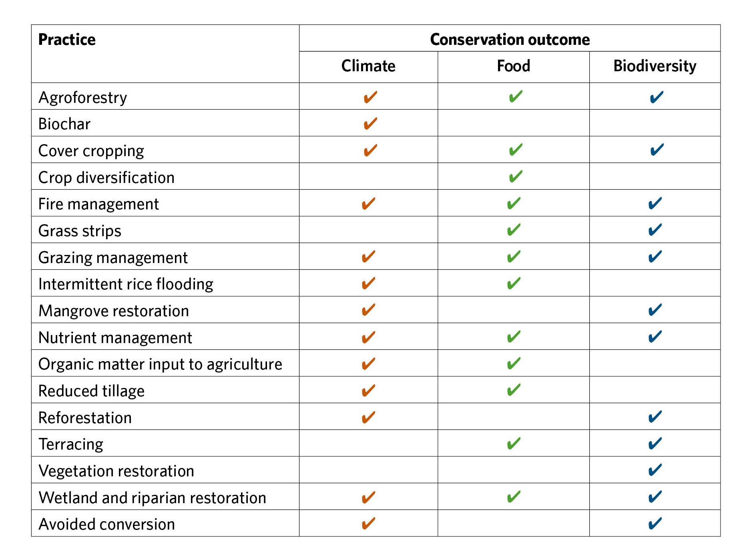Viewport: 755px width, 560px height.
Task: Click the orange Climate checkmark for Agroforestry
Action: pyautogui.click(x=370, y=97)
